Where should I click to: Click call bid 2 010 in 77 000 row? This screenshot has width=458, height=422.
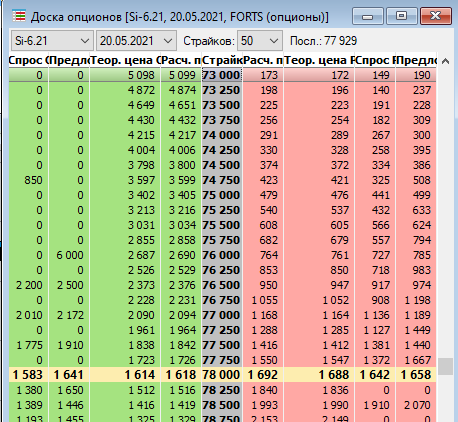[x=29, y=315]
